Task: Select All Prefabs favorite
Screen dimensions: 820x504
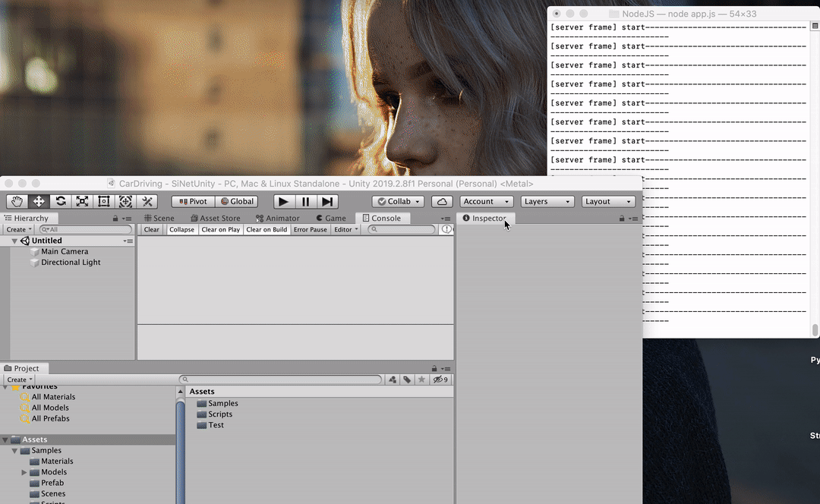Action: click(50, 419)
